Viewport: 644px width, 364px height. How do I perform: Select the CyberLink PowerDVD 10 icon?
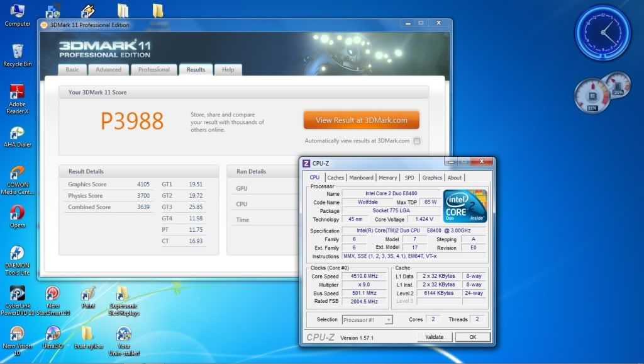pyautogui.click(x=17, y=300)
